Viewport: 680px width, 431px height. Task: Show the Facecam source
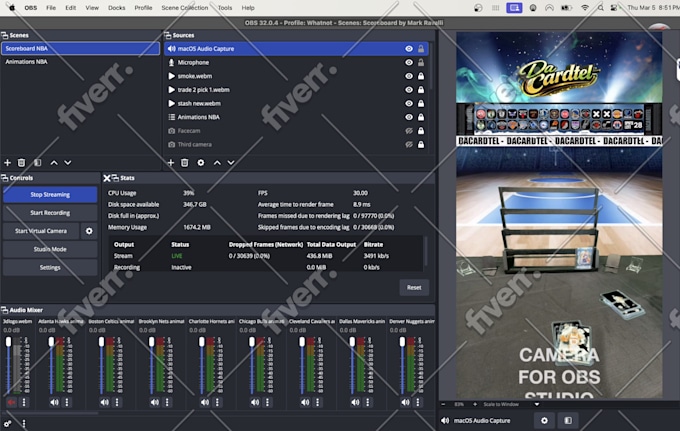point(409,131)
